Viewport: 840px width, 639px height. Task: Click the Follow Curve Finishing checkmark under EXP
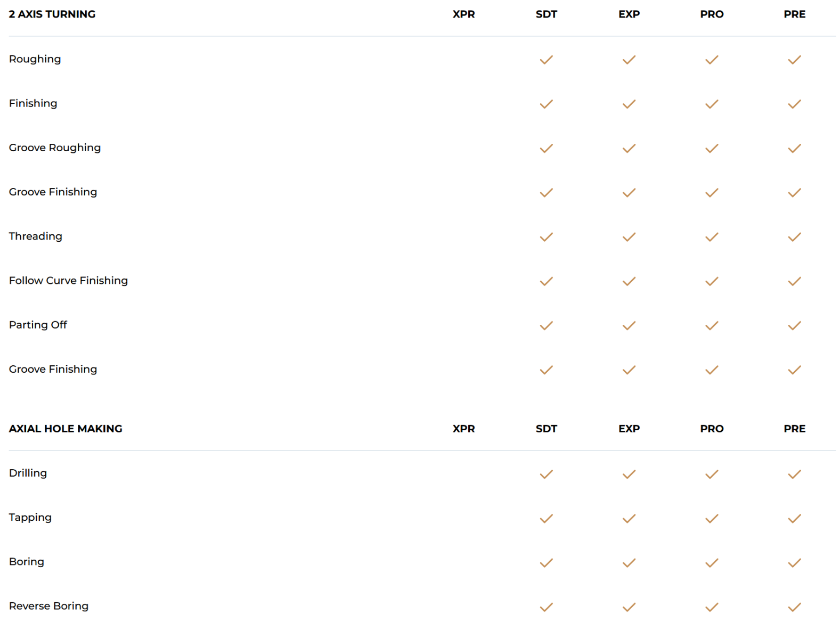pyautogui.click(x=629, y=281)
